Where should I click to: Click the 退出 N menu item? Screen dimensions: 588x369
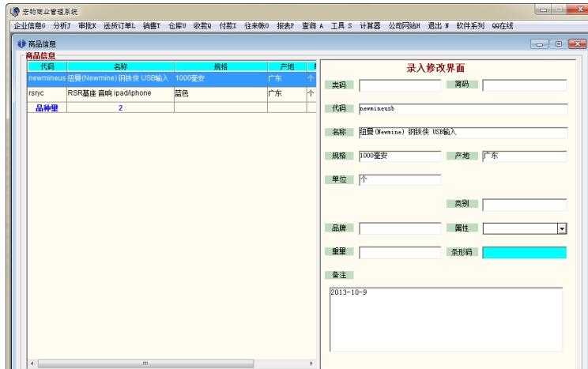point(439,26)
